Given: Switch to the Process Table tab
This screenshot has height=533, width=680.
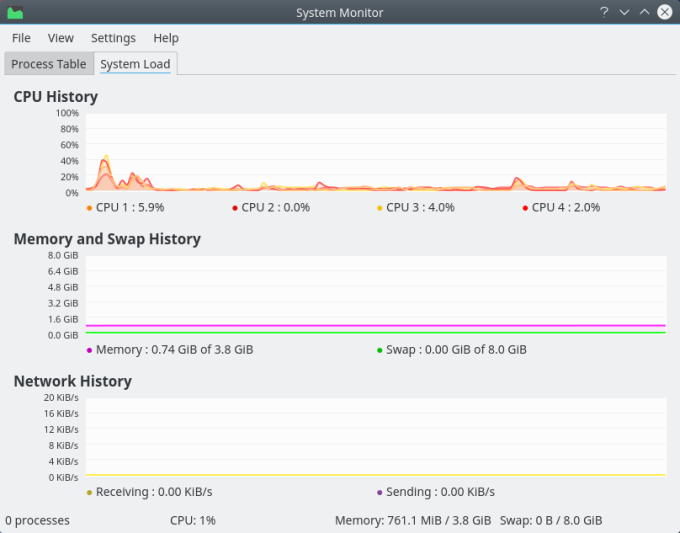Looking at the screenshot, I should (48, 64).
